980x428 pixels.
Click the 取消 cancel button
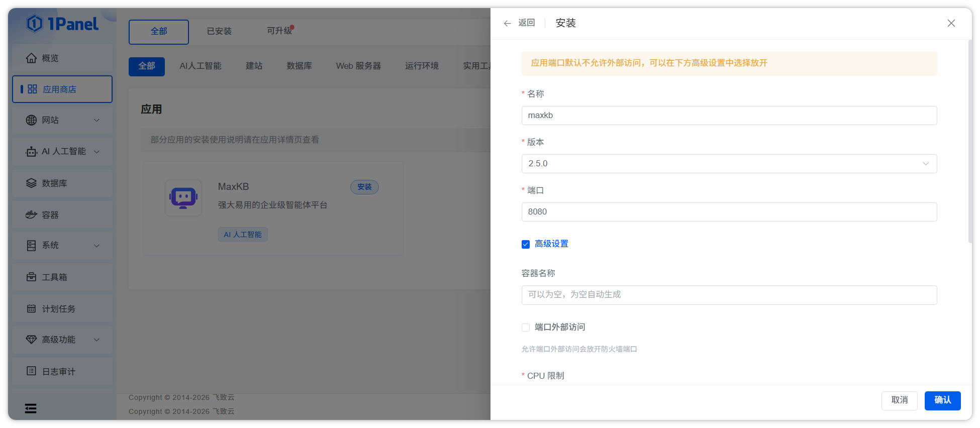(899, 400)
